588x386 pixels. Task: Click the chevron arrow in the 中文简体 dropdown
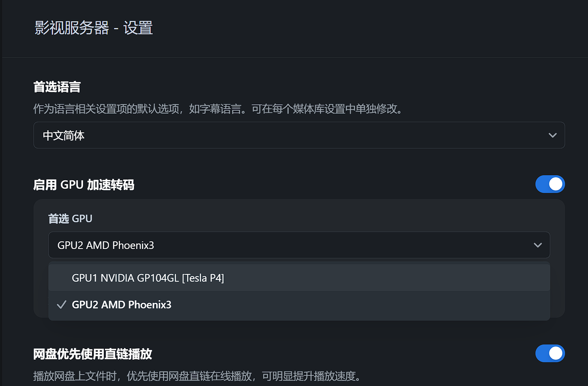click(x=552, y=135)
